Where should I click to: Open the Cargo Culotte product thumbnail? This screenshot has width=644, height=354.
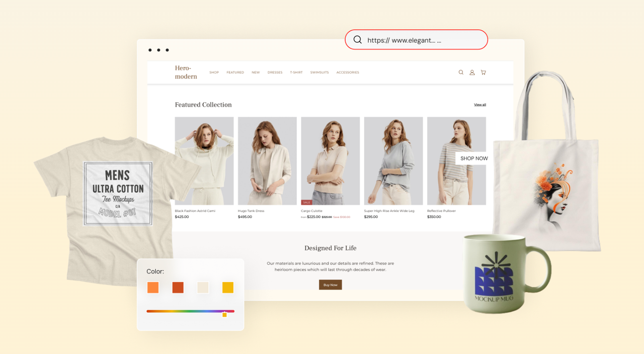pyautogui.click(x=330, y=161)
